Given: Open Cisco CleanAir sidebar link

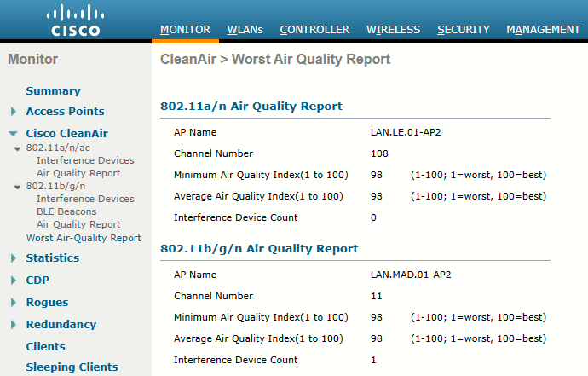Looking at the screenshot, I should click(x=66, y=134).
